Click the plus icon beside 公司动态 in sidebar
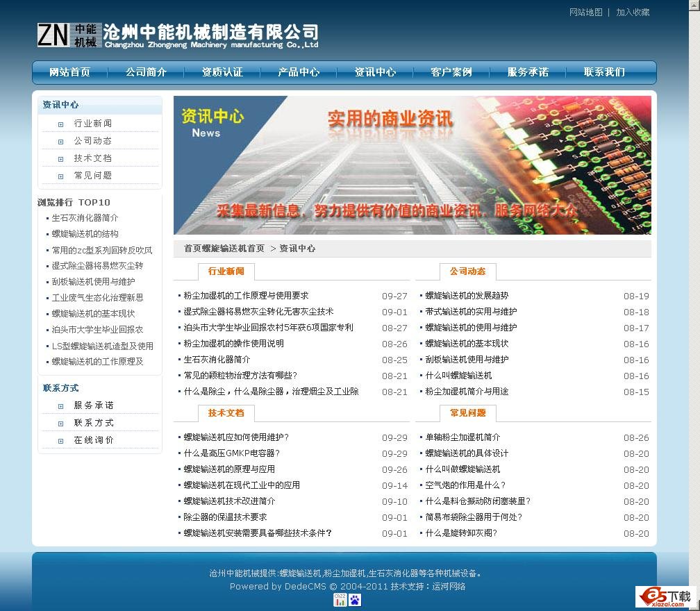Screen dimensions: 700x611 (60, 142)
